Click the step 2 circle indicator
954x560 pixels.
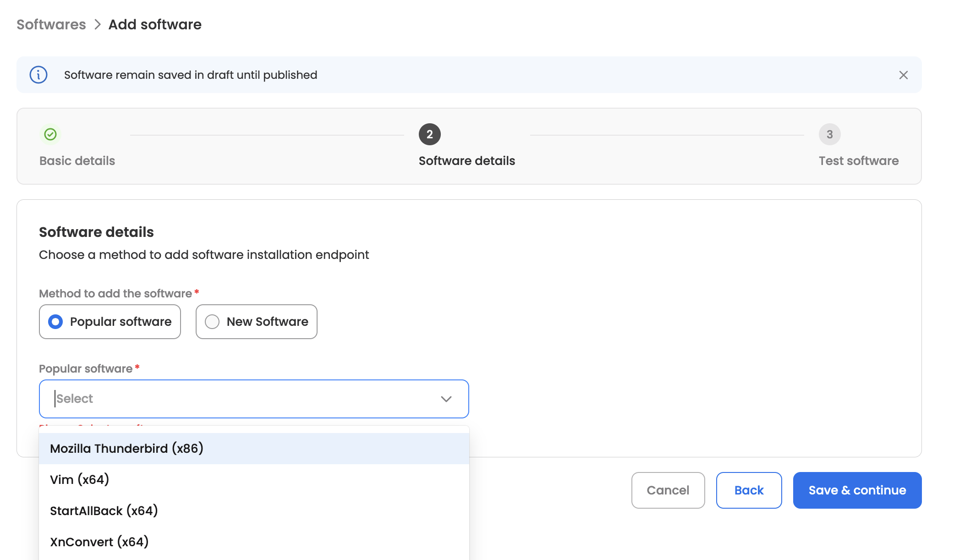429,134
